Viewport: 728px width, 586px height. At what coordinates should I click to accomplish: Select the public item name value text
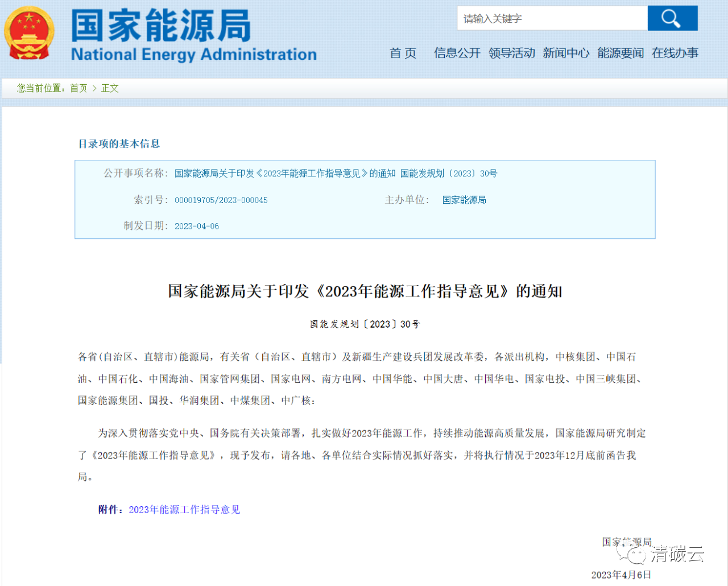coord(336,174)
